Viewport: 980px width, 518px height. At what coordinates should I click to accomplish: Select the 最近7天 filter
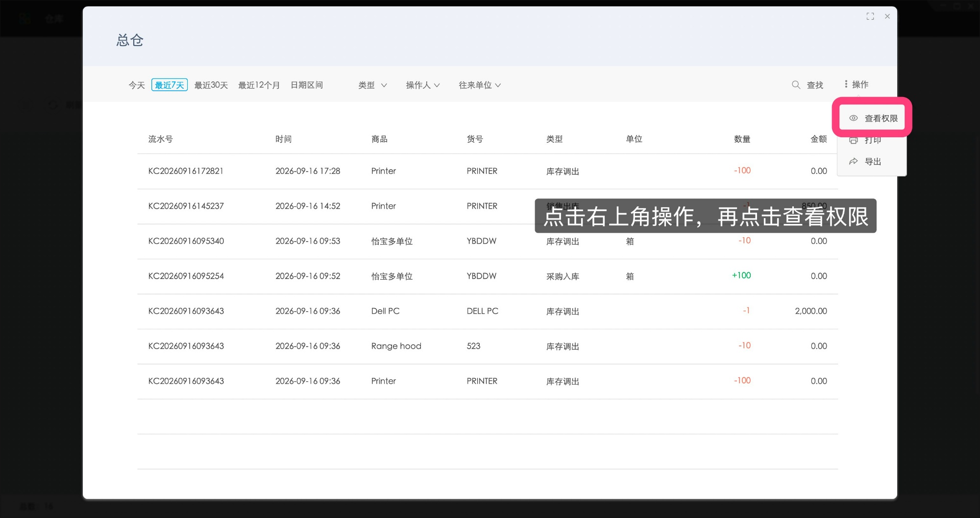(x=170, y=85)
